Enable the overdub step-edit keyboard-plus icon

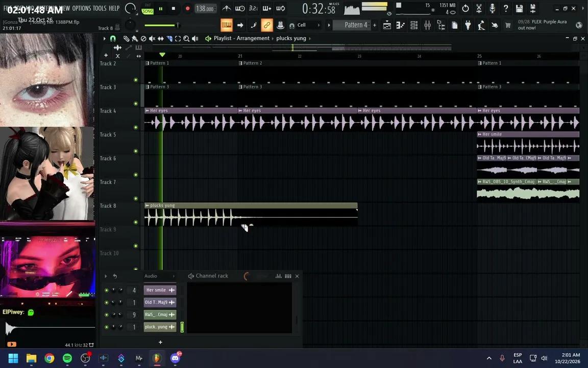(267, 8)
